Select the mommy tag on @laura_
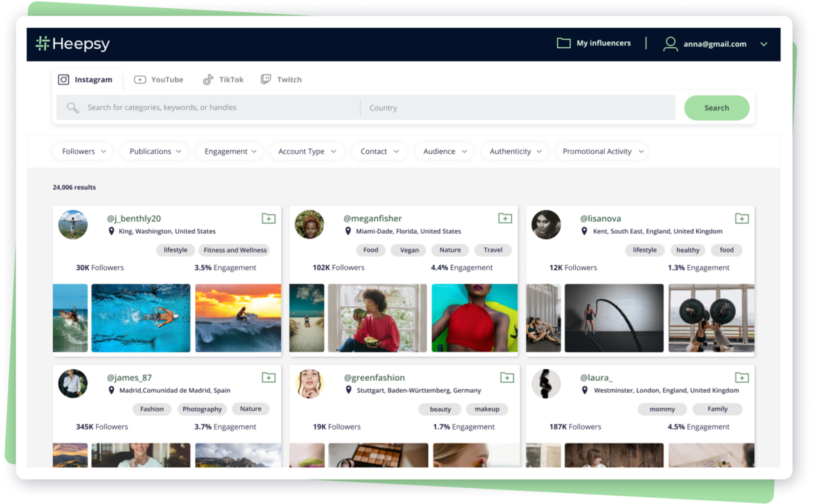This screenshot has height=504, width=813. [x=662, y=409]
